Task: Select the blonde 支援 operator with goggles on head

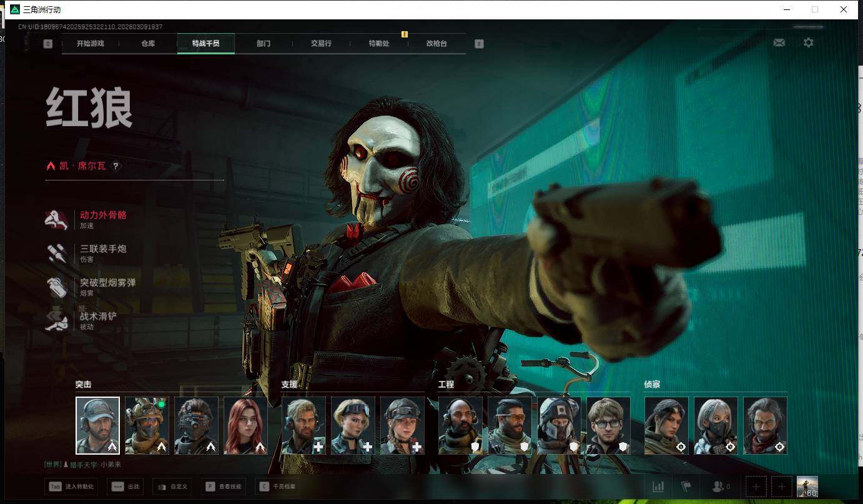Action: pyautogui.click(x=353, y=425)
